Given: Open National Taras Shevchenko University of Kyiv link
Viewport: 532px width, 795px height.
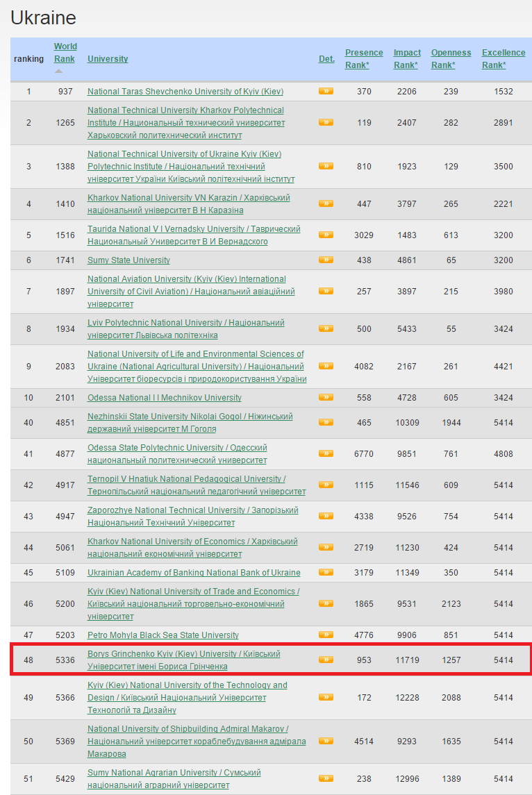Looking at the screenshot, I should (185, 91).
